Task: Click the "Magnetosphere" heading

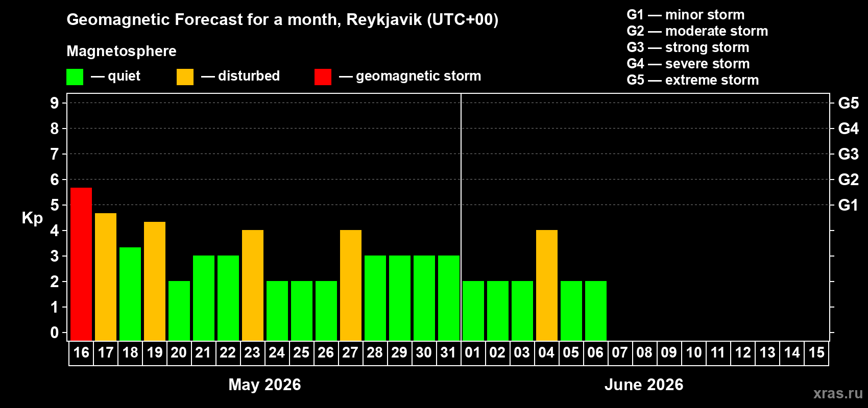Action: (122, 51)
